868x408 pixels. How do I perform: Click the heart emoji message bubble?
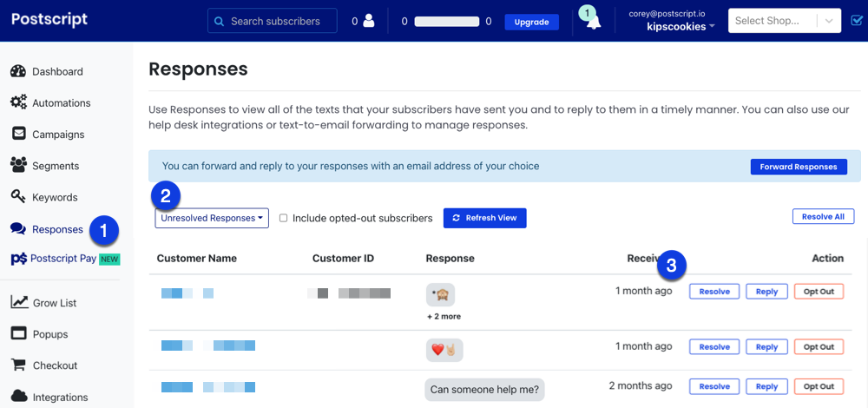pyautogui.click(x=444, y=350)
